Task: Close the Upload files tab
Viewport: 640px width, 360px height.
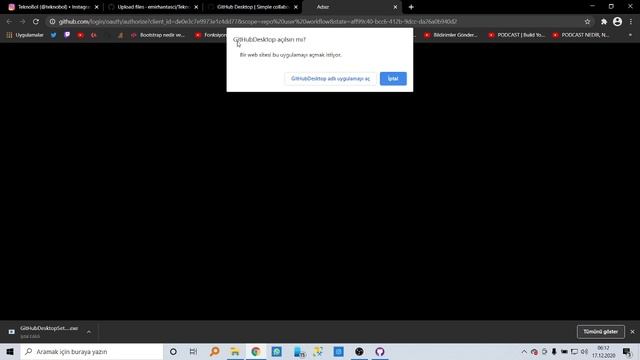Action: [x=196, y=7]
